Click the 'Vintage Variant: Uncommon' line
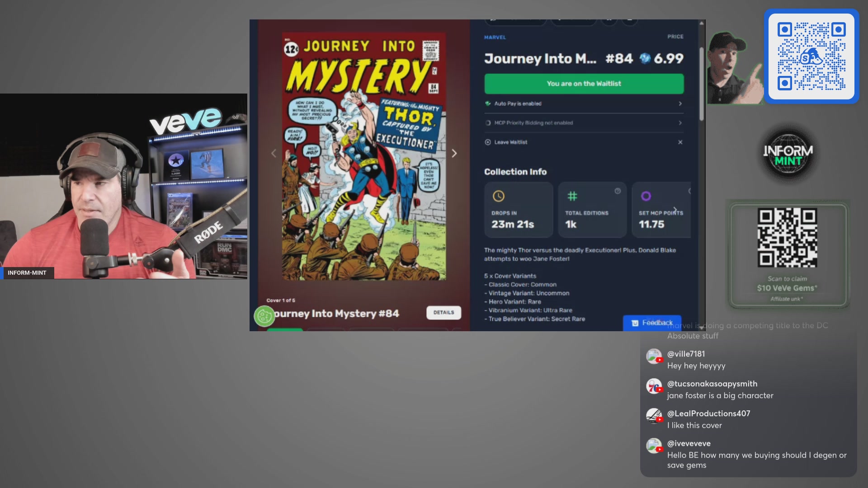 click(527, 293)
